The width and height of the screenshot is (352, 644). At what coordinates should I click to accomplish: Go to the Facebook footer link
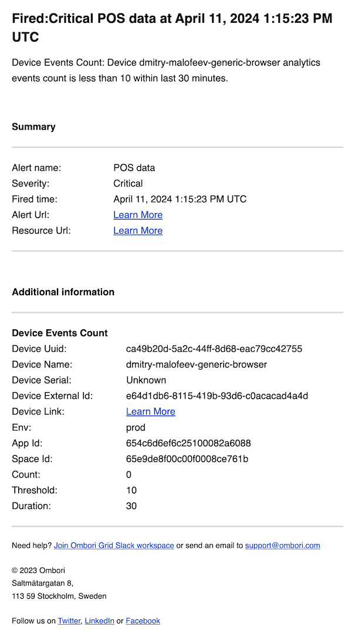click(x=143, y=621)
